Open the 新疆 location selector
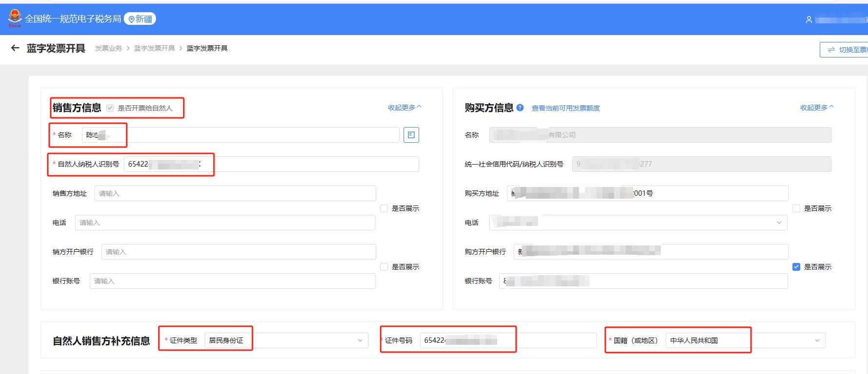Image resolution: width=868 pixels, height=374 pixels. [x=140, y=19]
